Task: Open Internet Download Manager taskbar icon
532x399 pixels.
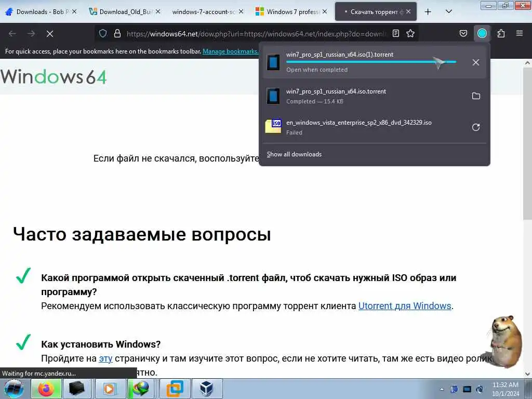Action: coord(141,389)
